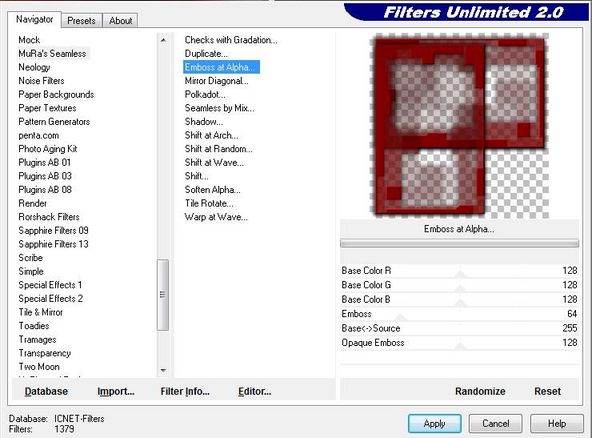592x438 pixels.
Task: Choose the Soften Alpha filter
Action: [213, 190]
